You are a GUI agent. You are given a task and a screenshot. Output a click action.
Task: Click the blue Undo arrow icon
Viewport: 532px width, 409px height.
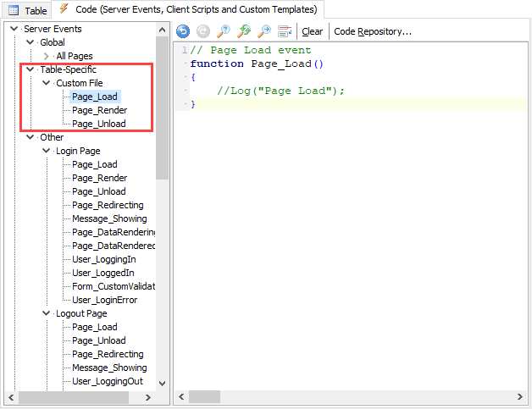tap(183, 31)
